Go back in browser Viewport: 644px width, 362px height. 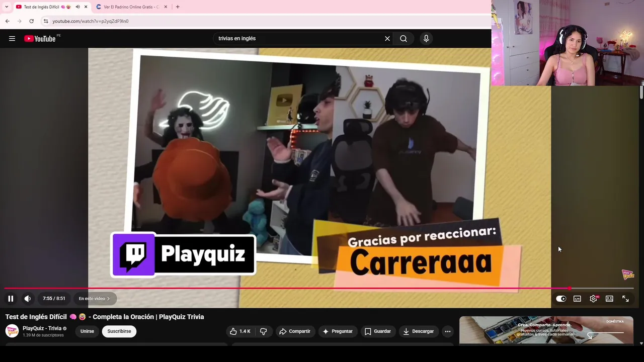7,21
